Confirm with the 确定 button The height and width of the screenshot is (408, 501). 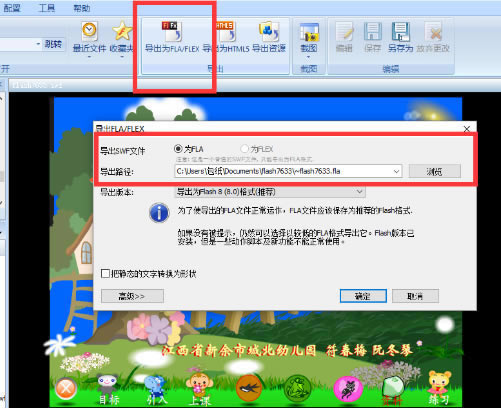click(363, 296)
